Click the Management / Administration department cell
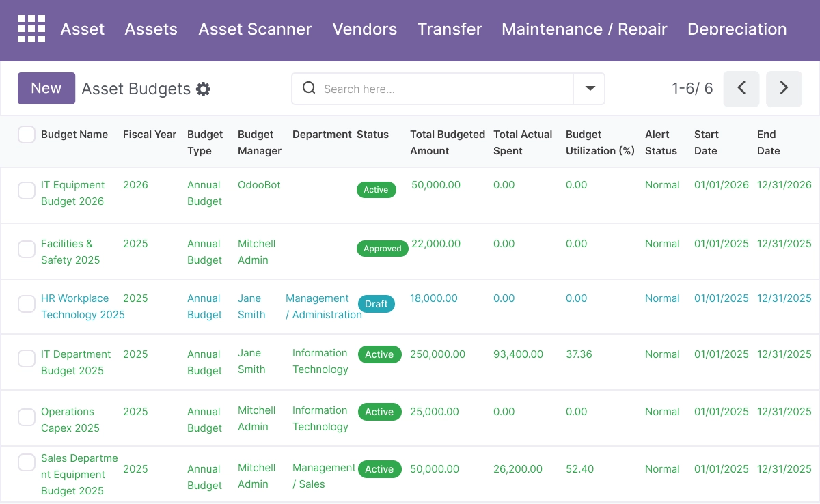The width and height of the screenshot is (820, 504). (324, 307)
